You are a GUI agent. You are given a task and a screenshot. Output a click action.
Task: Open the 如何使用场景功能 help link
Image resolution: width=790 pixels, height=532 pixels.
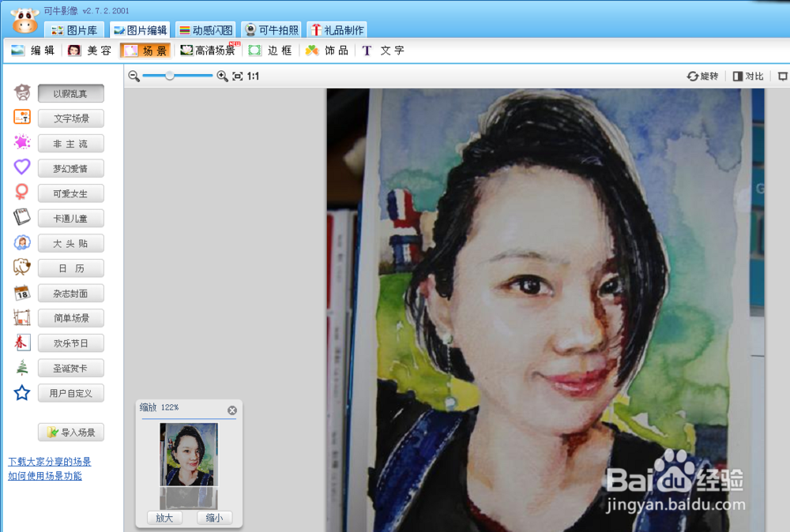pos(45,476)
